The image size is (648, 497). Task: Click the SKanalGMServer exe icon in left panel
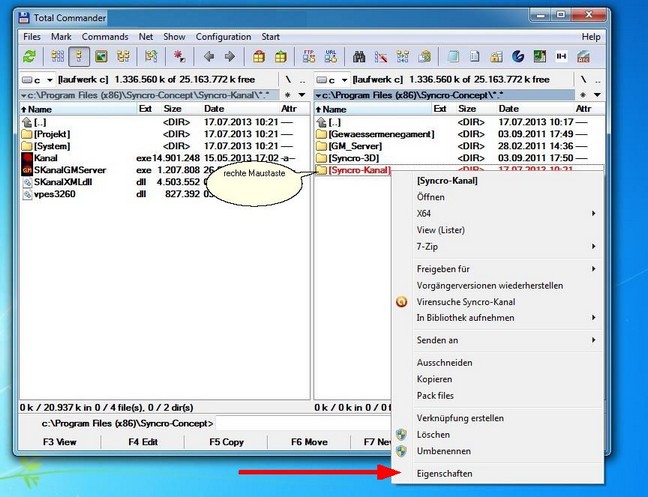(27, 170)
